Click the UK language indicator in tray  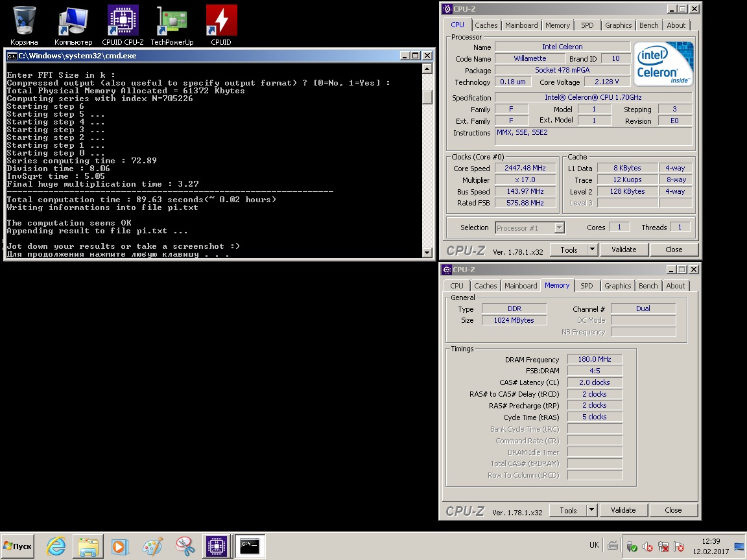[x=594, y=545]
